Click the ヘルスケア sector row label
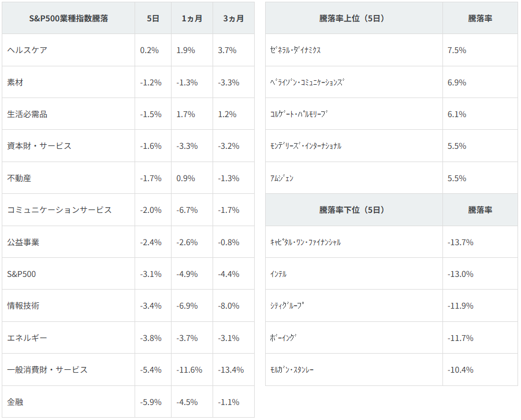The width and height of the screenshot is (521, 420). coord(27,50)
